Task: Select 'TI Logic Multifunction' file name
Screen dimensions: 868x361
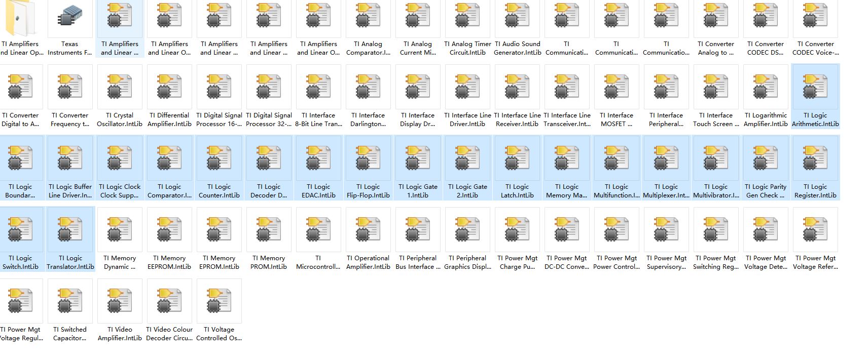Action: (x=617, y=191)
